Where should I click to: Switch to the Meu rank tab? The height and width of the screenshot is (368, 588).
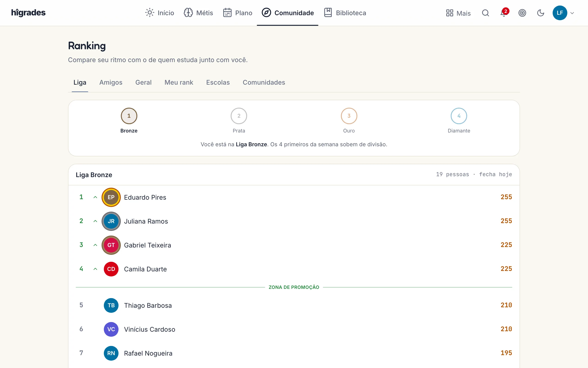tap(179, 83)
